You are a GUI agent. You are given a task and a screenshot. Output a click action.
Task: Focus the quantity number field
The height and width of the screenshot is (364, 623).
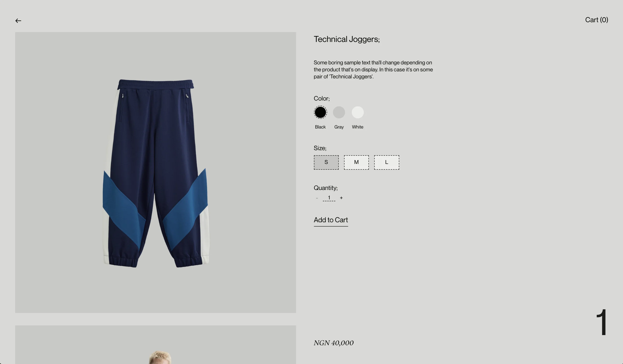[329, 198]
